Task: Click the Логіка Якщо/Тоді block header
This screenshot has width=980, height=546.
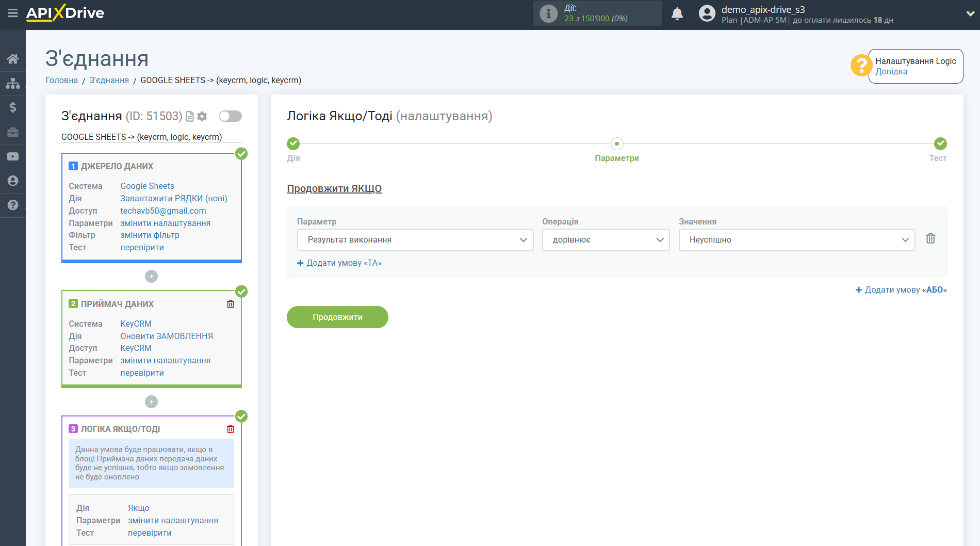Action: coord(120,429)
